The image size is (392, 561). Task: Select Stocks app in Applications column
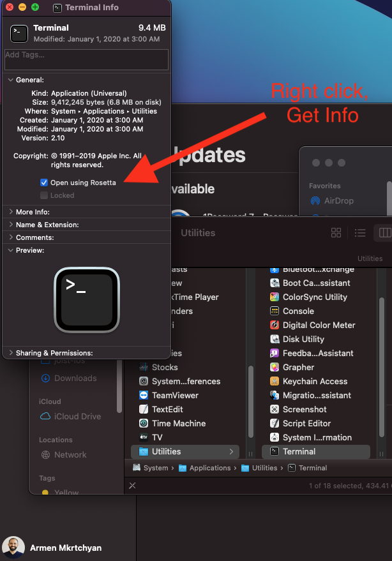coord(158,367)
